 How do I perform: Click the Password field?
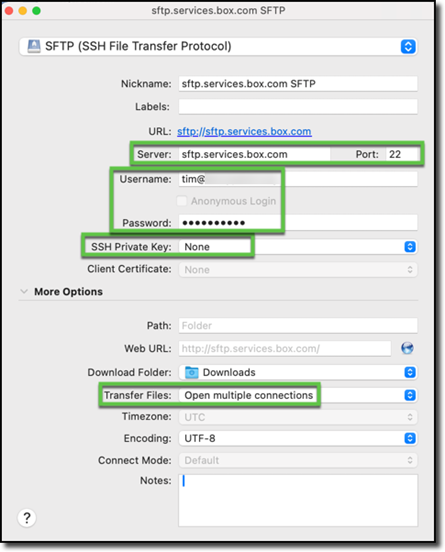[x=298, y=222]
